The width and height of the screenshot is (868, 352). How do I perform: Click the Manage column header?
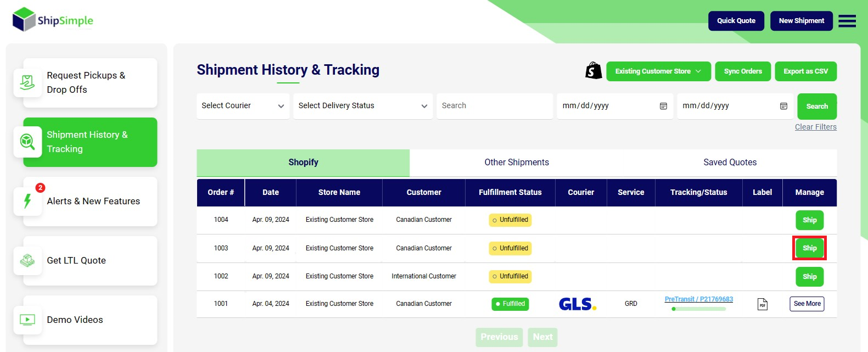pyautogui.click(x=810, y=192)
